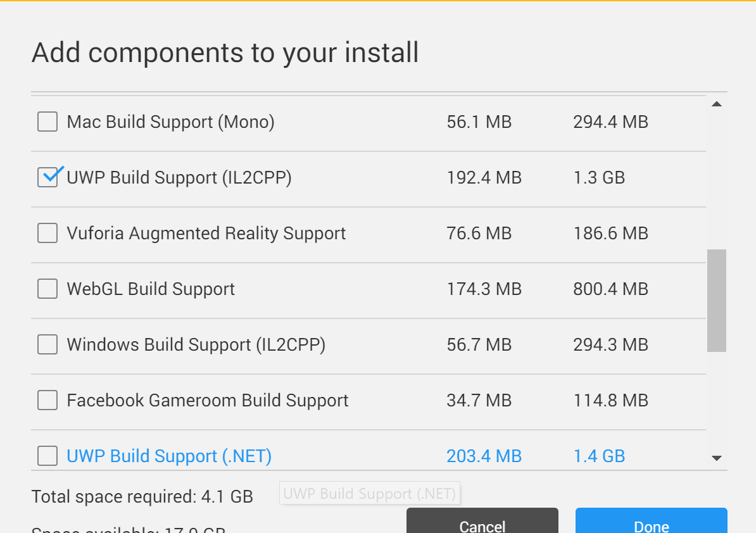
Task: Click the scrollbar thumb
Action: (716, 304)
